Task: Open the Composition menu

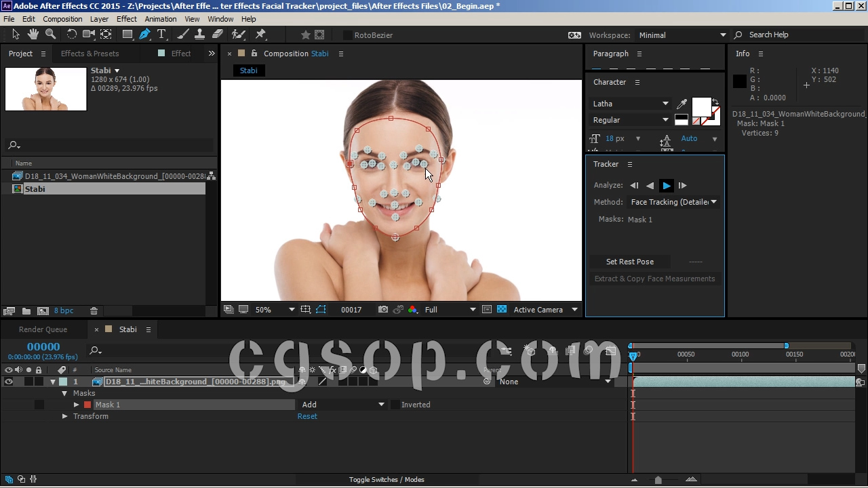Action: pos(62,19)
